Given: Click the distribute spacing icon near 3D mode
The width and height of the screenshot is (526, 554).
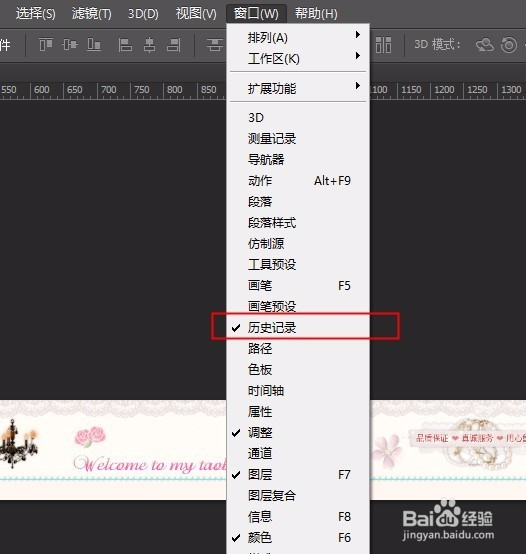Looking at the screenshot, I should (x=383, y=45).
